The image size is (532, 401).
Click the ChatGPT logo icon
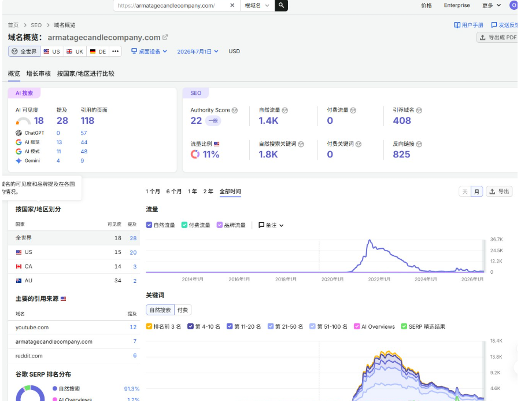(x=19, y=133)
